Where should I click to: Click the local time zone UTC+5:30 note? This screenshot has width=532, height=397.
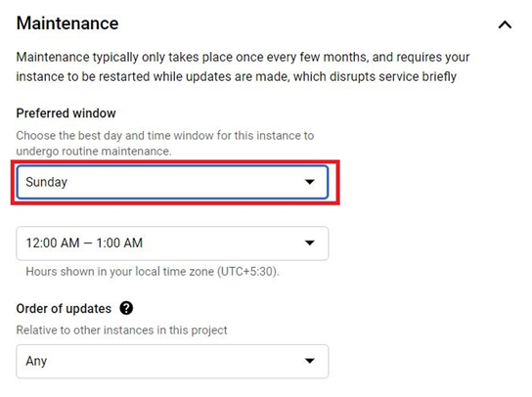[153, 272]
